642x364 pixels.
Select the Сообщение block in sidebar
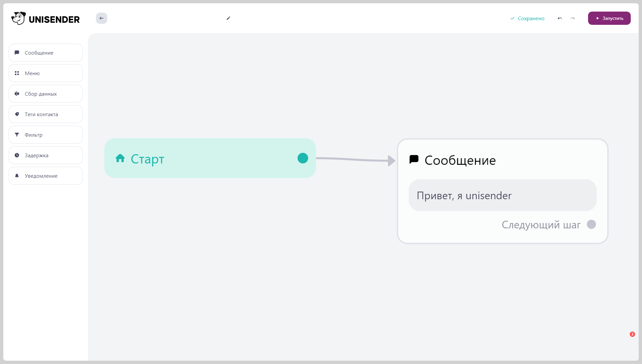coord(46,53)
